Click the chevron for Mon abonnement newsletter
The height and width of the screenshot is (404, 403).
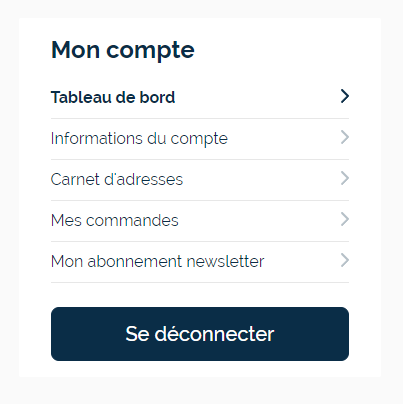[x=345, y=260]
